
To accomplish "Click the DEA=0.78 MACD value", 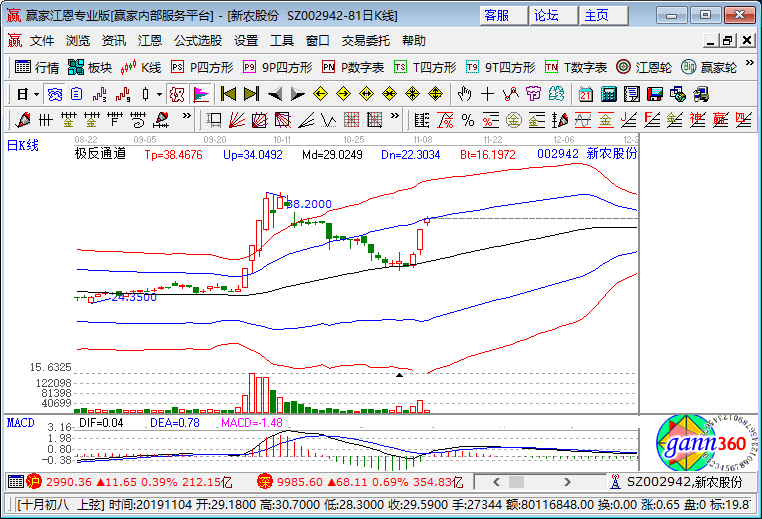I will point(175,423).
